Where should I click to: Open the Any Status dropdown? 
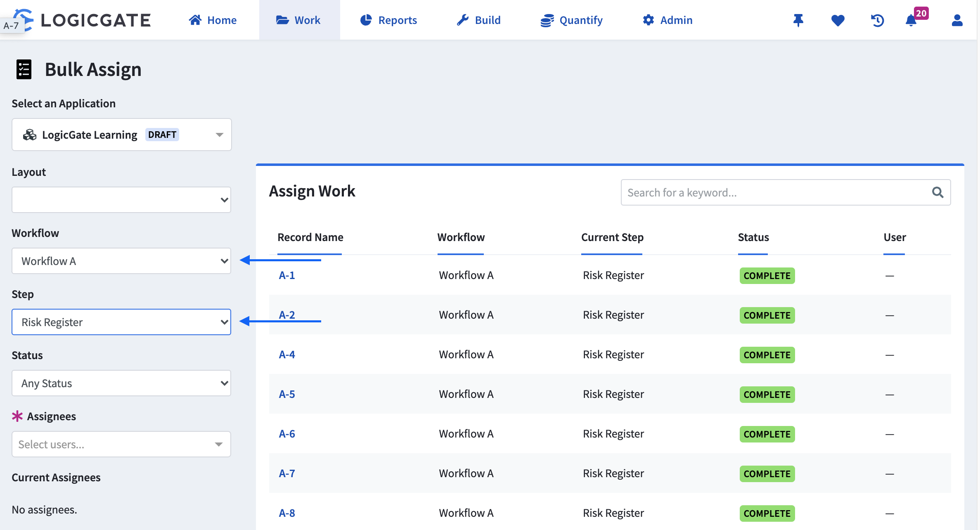click(121, 383)
